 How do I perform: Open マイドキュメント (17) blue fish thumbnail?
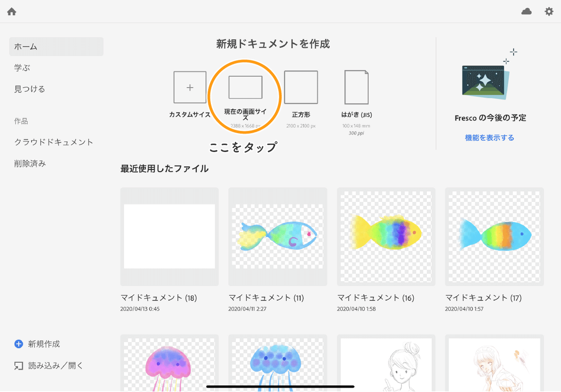point(495,237)
